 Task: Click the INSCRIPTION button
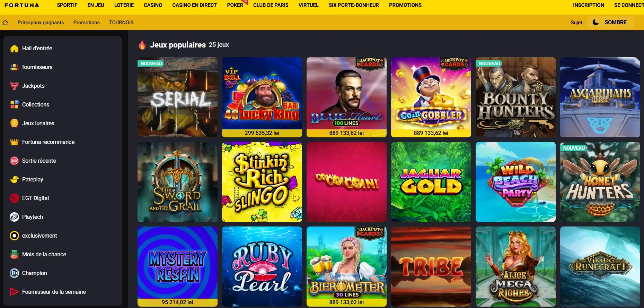[x=588, y=5]
